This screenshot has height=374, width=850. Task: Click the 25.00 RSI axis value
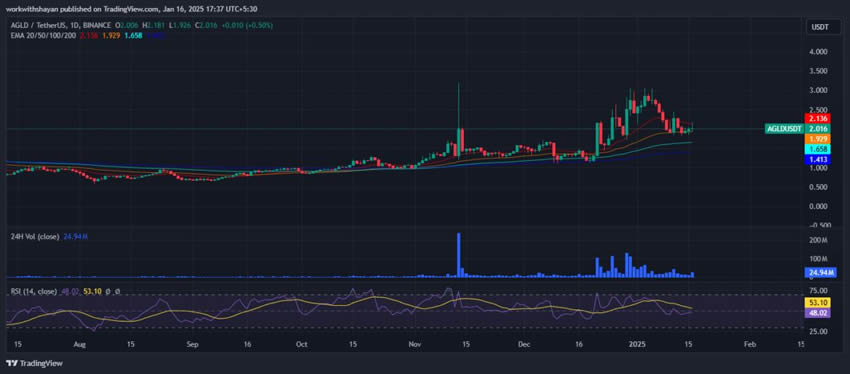point(817,331)
